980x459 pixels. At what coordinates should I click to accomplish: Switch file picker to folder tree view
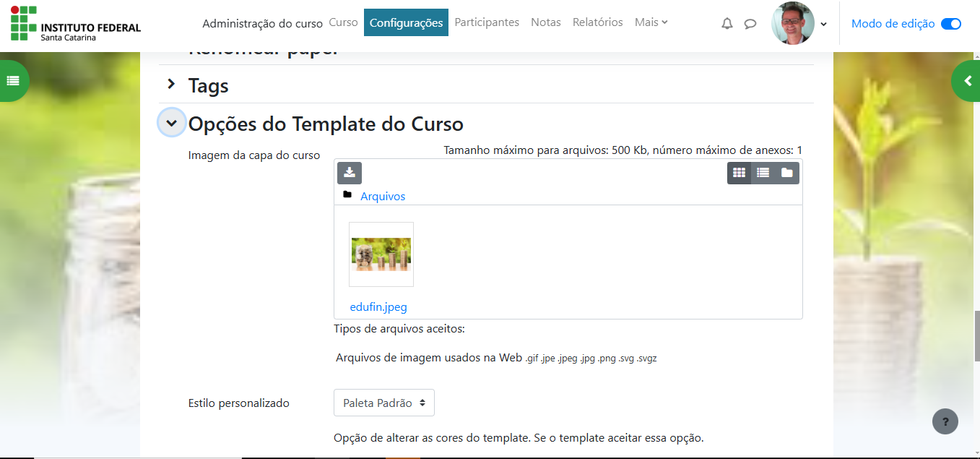(x=786, y=173)
